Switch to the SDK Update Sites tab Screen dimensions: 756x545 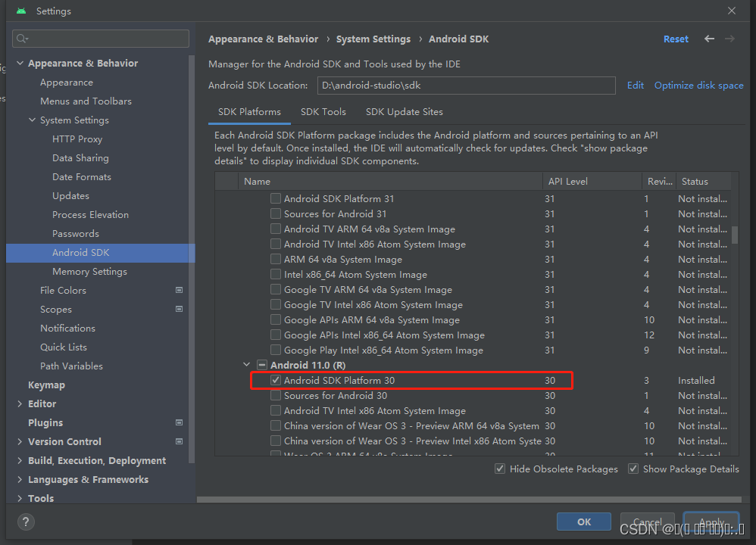coord(404,112)
